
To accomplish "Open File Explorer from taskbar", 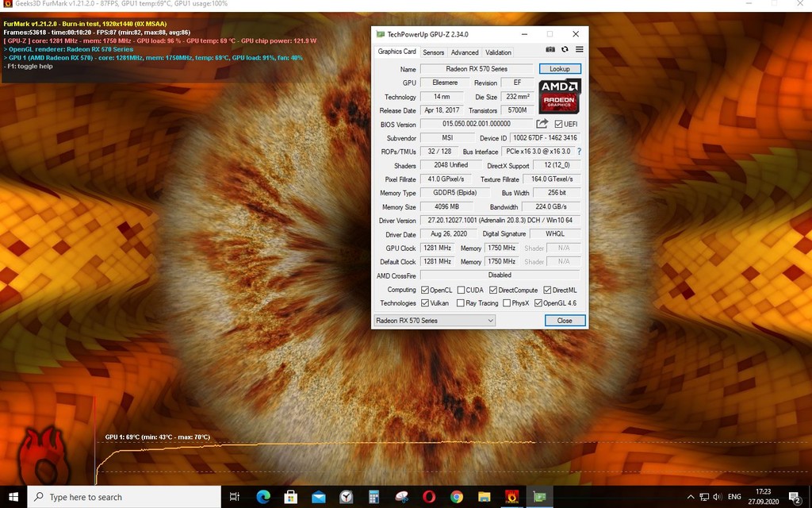I will (x=485, y=497).
